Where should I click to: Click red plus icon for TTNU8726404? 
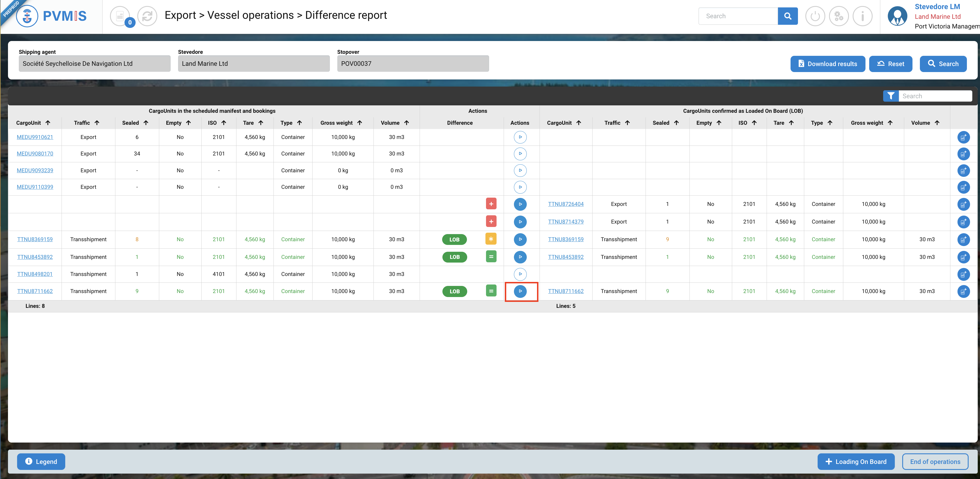pos(491,204)
